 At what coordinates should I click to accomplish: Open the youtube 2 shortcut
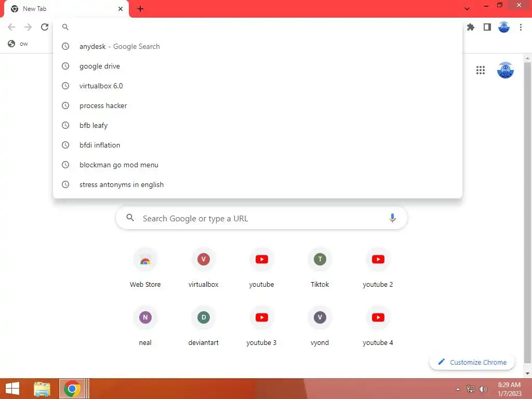click(378, 268)
